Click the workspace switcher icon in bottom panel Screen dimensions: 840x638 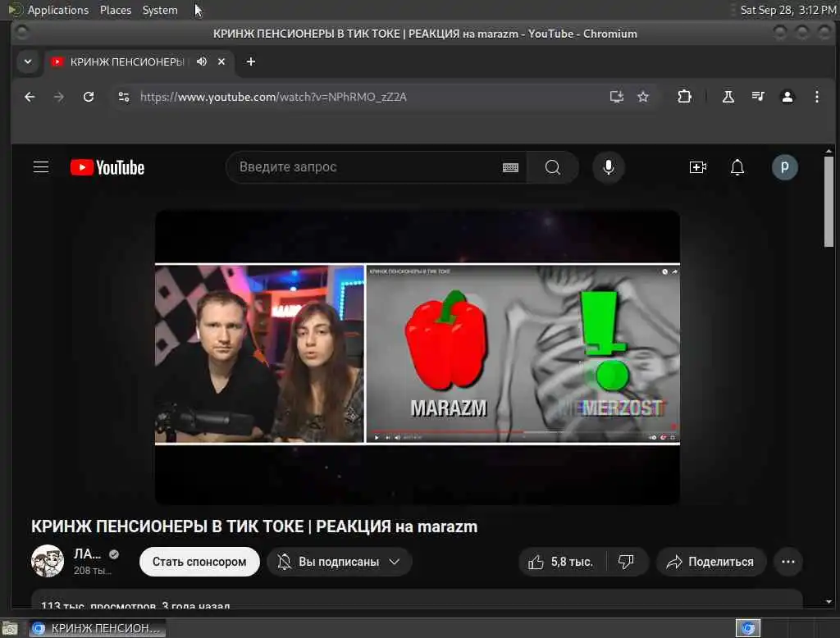click(748, 628)
